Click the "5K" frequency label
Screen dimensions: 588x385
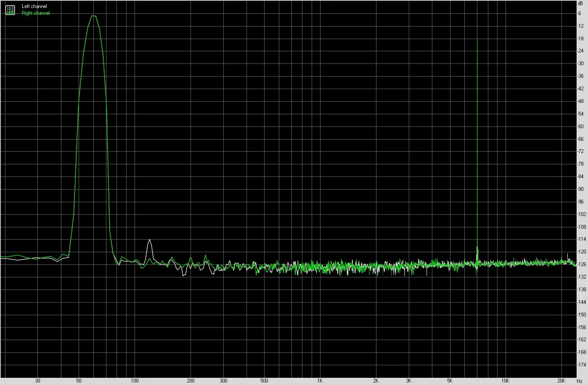450,381
